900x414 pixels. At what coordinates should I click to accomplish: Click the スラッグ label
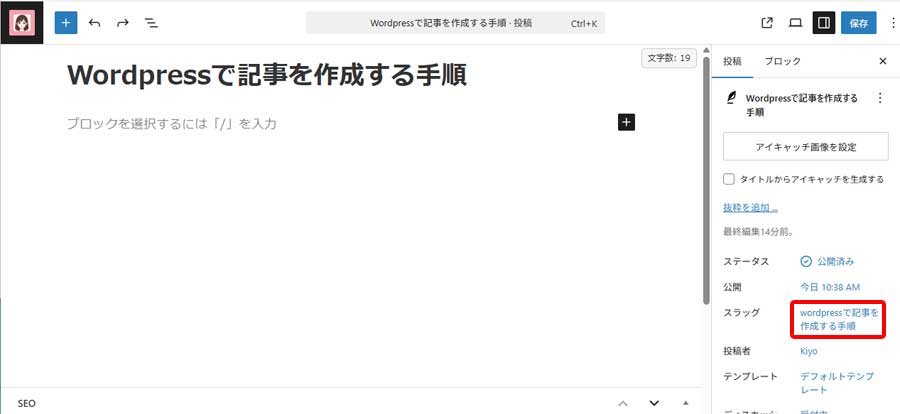click(742, 312)
